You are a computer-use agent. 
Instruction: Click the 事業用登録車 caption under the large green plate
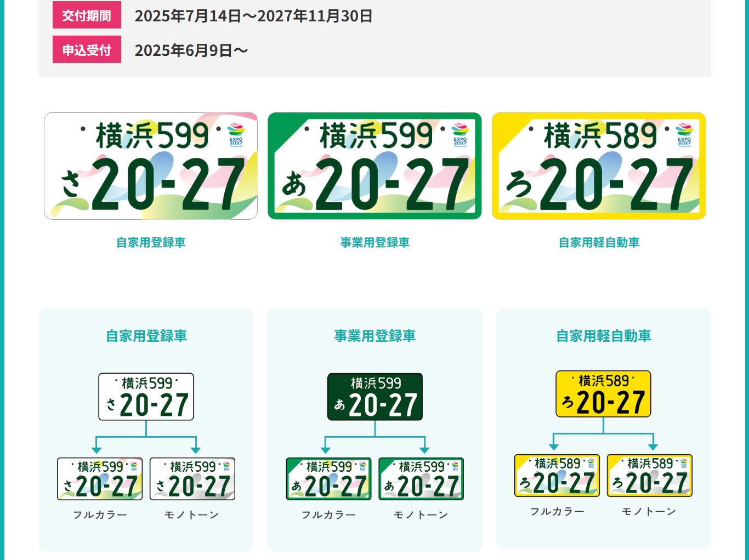click(374, 242)
